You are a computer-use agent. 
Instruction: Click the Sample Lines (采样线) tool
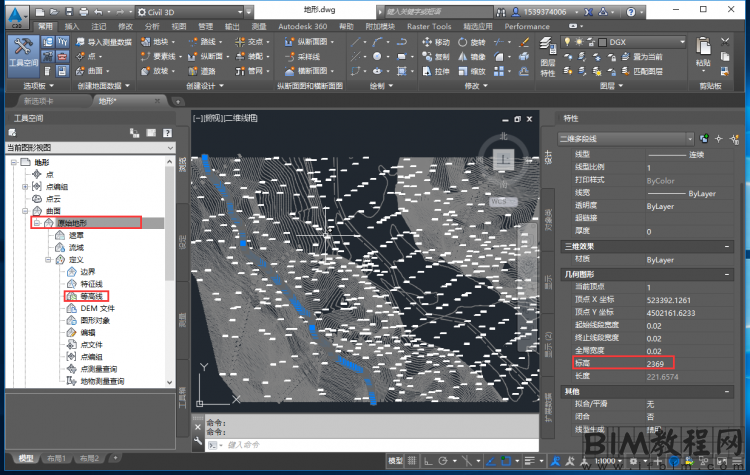click(302, 56)
